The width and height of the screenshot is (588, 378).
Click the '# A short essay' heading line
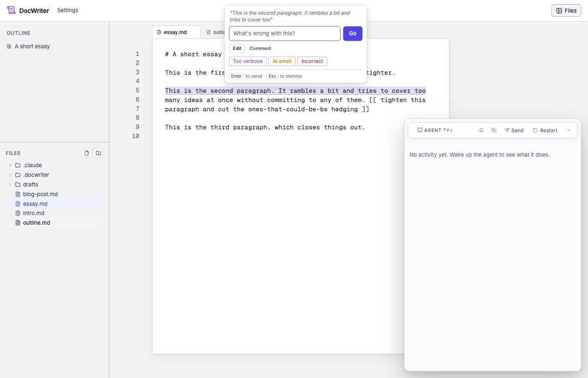tap(193, 54)
